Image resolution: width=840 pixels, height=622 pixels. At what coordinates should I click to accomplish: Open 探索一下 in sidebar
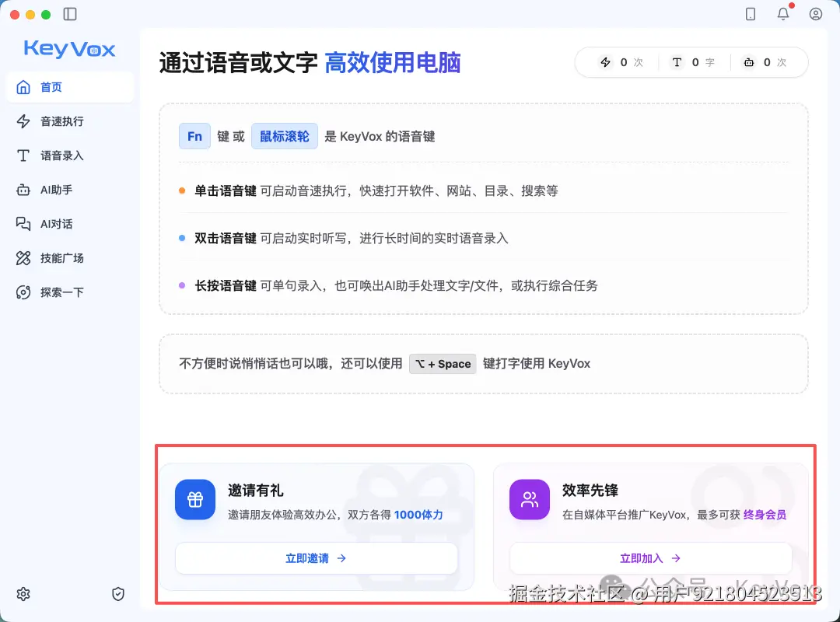[70, 292]
